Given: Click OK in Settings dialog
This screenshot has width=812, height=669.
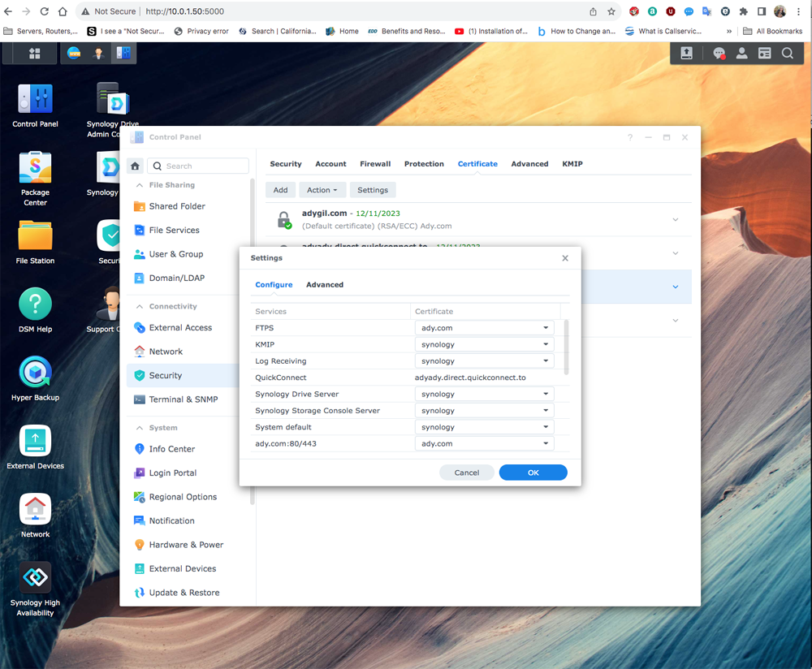Looking at the screenshot, I should click(533, 473).
